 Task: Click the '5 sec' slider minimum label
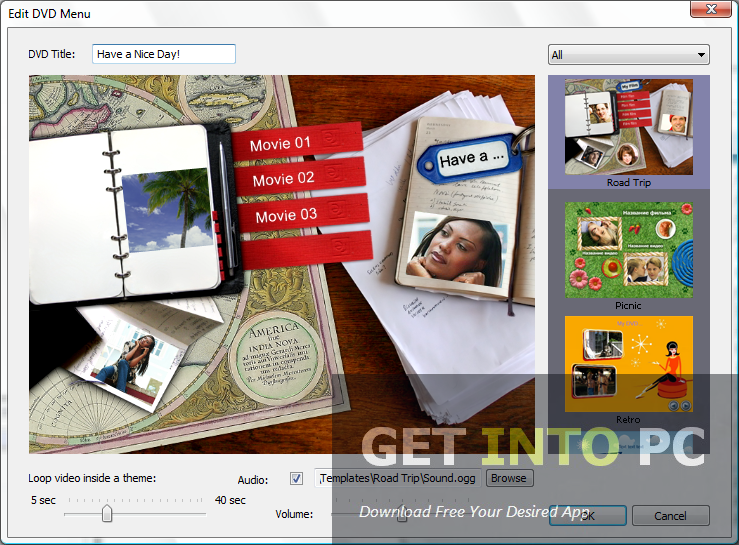coord(43,500)
